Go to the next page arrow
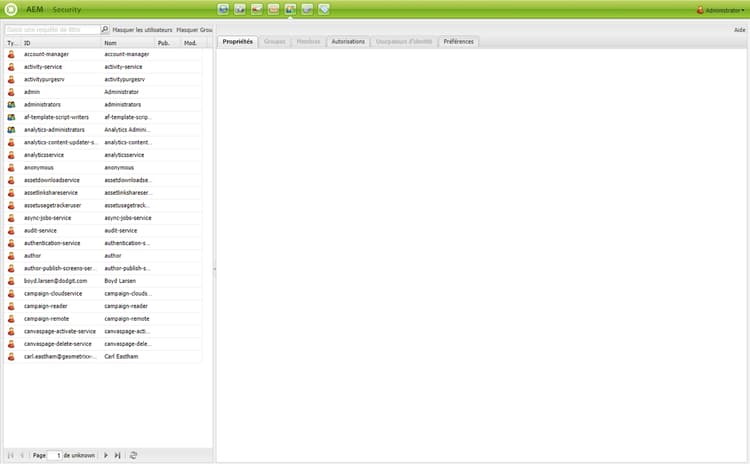 click(106, 455)
